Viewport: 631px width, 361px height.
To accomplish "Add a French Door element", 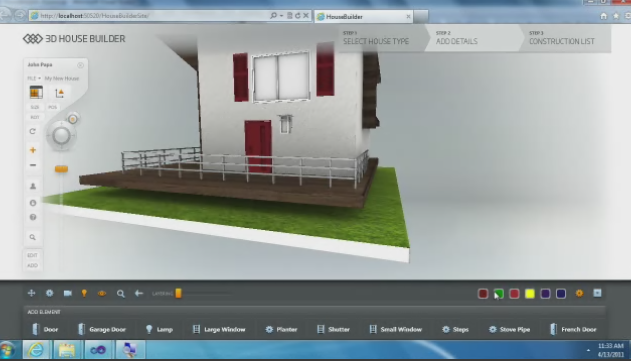I will [x=573, y=329].
